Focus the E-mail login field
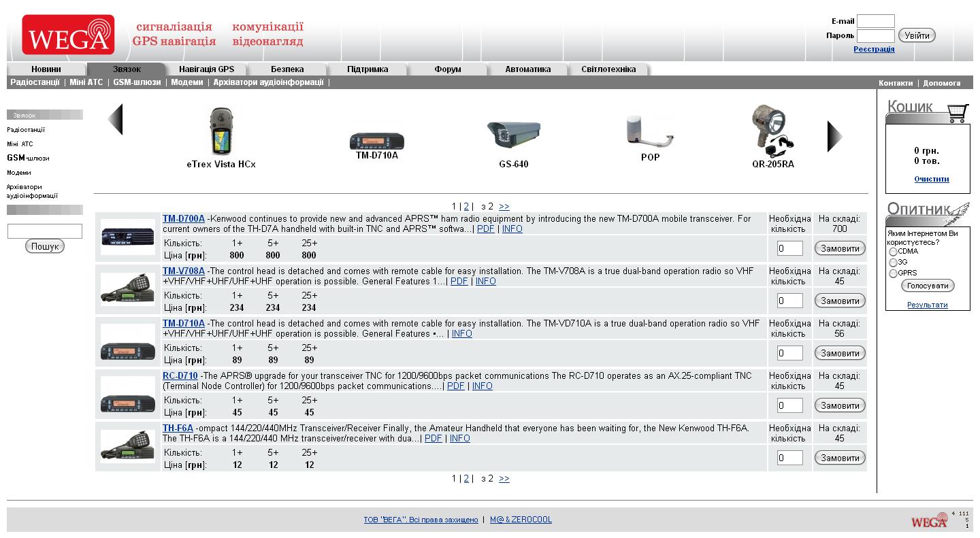This screenshot has height=538, width=980. pyautogui.click(x=876, y=21)
